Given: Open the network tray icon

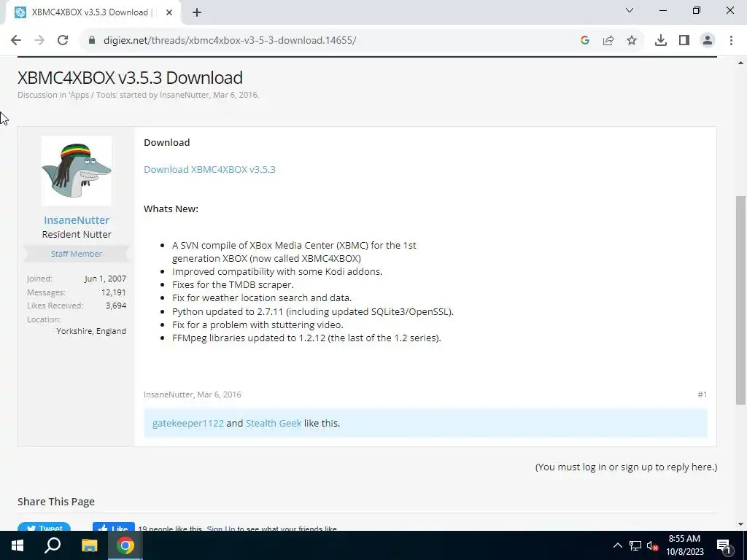Looking at the screenshot, I should (635, 545).
